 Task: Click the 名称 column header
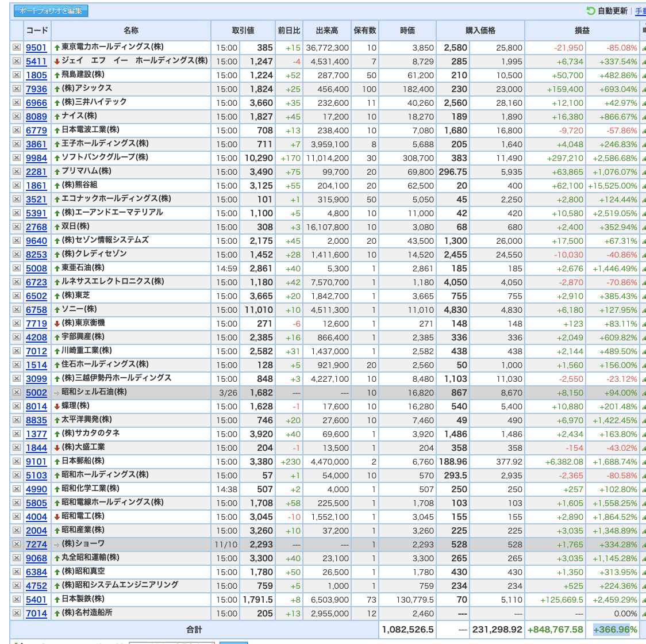click(131, 30)
